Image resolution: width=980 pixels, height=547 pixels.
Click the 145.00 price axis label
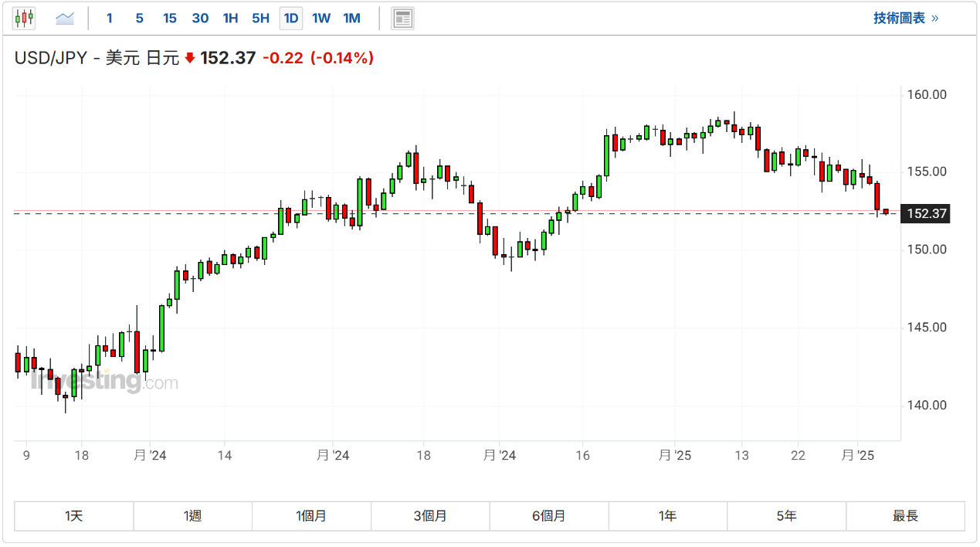click(927, 328)
